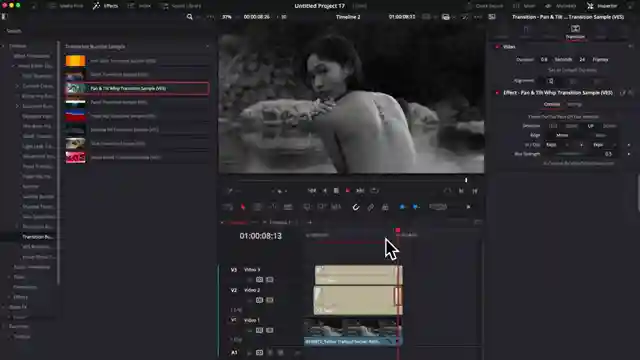Collapse the Toolbox tree section
The image size is (640, 360).
(3, 46)
